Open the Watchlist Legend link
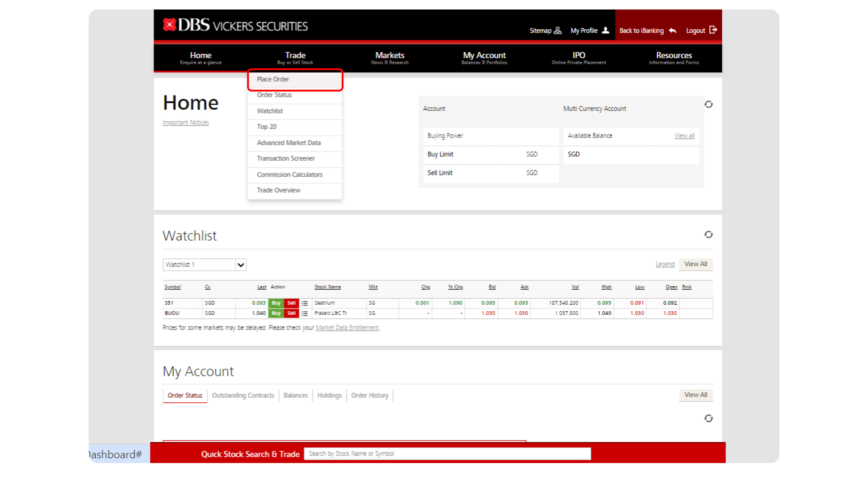 [x=665, y=264]
